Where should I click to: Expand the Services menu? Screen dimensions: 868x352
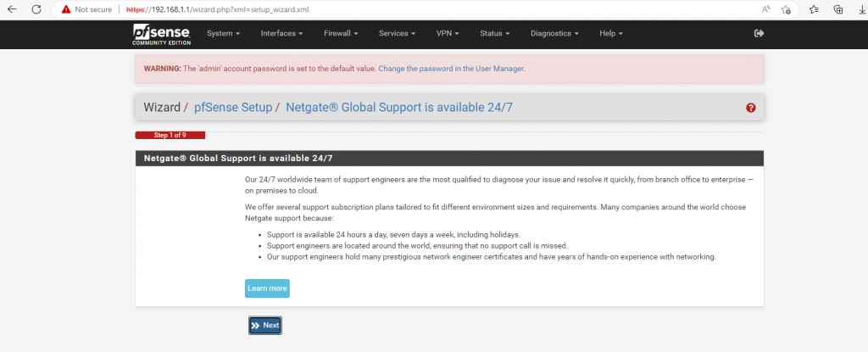(x=397, y=33)
